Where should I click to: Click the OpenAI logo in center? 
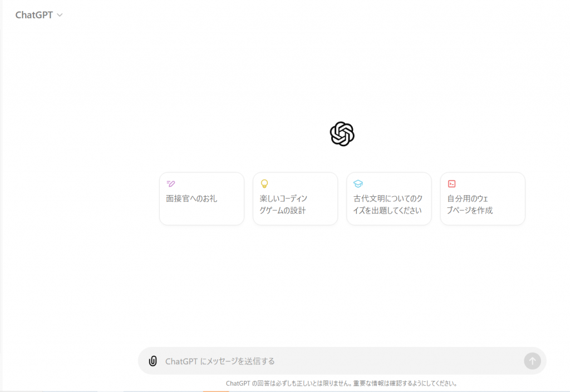(342, 134)
